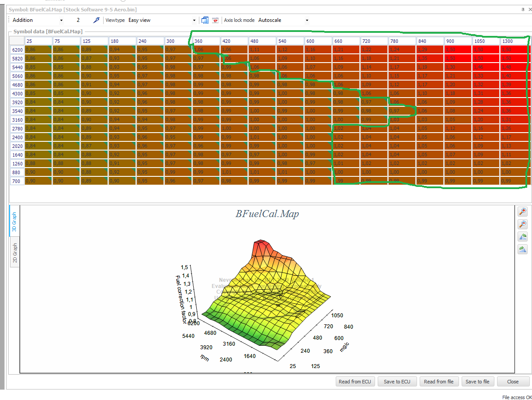Open the Axis lock mode Autoscale dropdown
The image size is (532, 400).
point(283,20)
